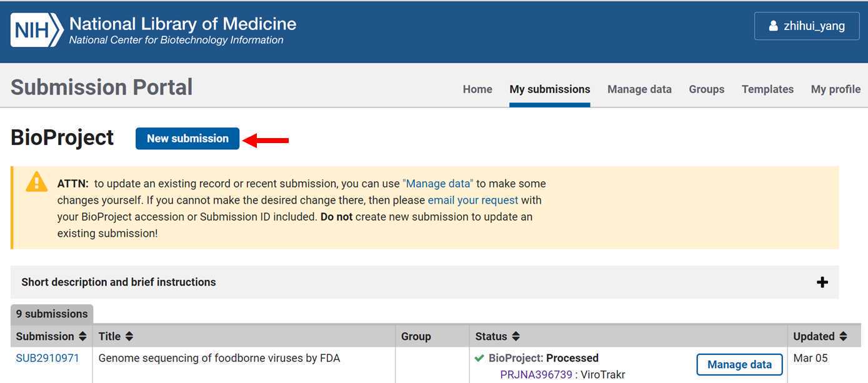
Task: Expand the short description section with plus icon
Action: tap(822, 282)
